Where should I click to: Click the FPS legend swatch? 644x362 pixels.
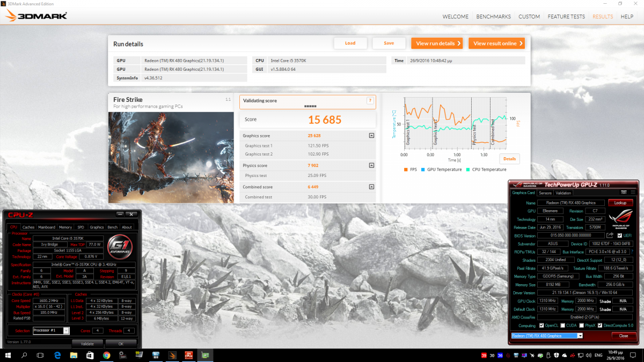tap(405, 169)
